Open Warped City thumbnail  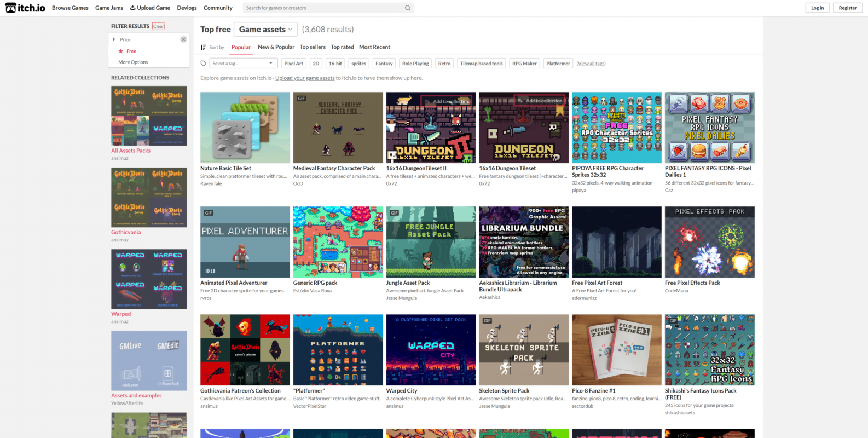pos(431,350)
